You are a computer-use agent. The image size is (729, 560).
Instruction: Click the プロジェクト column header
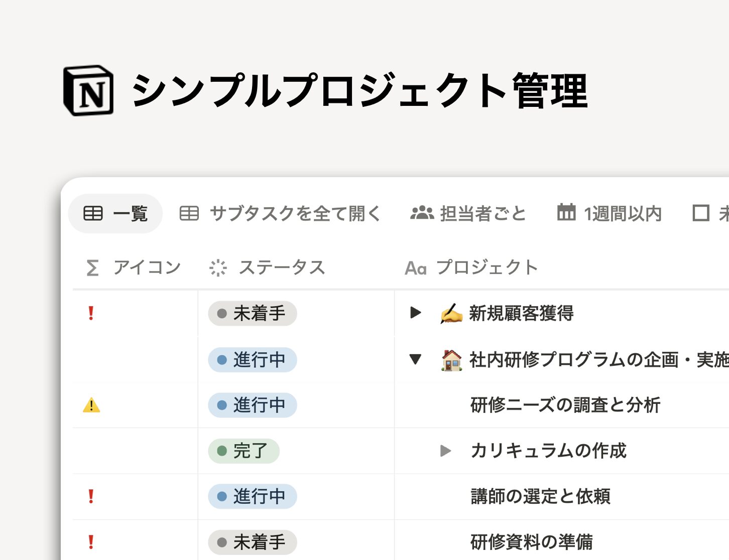point(472,267)
